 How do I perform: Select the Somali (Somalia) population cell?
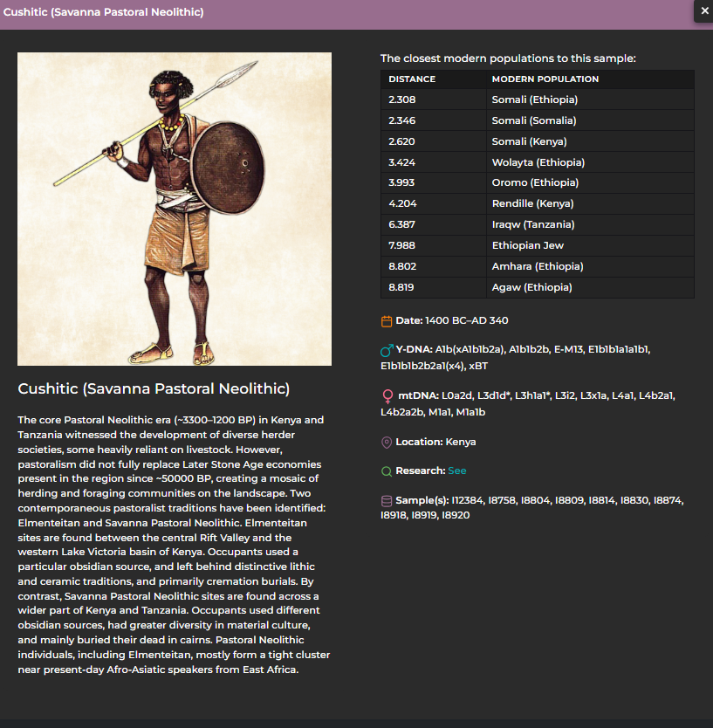point(591,120)
